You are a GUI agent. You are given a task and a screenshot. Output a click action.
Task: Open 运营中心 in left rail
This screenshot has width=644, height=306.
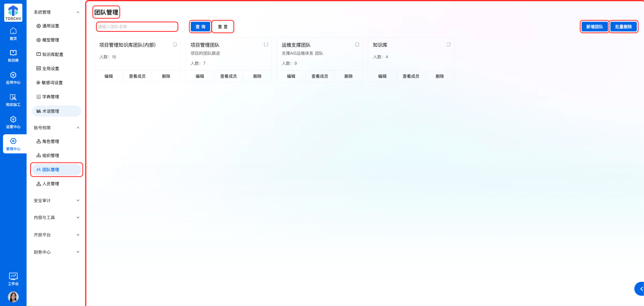pyautogui.click(x=13, y=122)
